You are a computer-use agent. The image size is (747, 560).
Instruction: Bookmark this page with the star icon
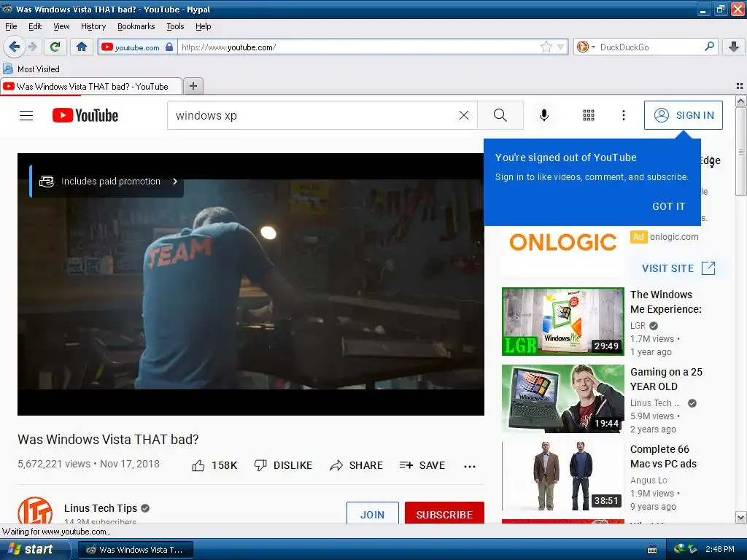point(546,47)
